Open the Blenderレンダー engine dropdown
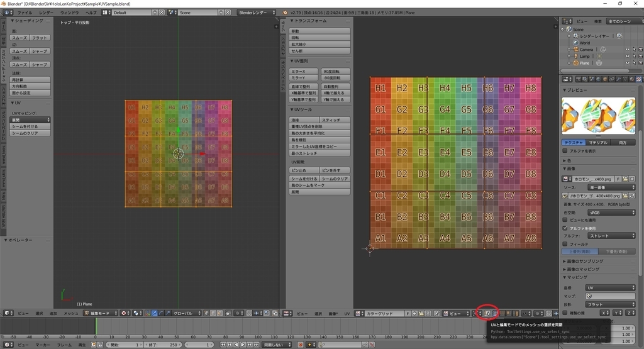644x349 pixels. (257, 13)
